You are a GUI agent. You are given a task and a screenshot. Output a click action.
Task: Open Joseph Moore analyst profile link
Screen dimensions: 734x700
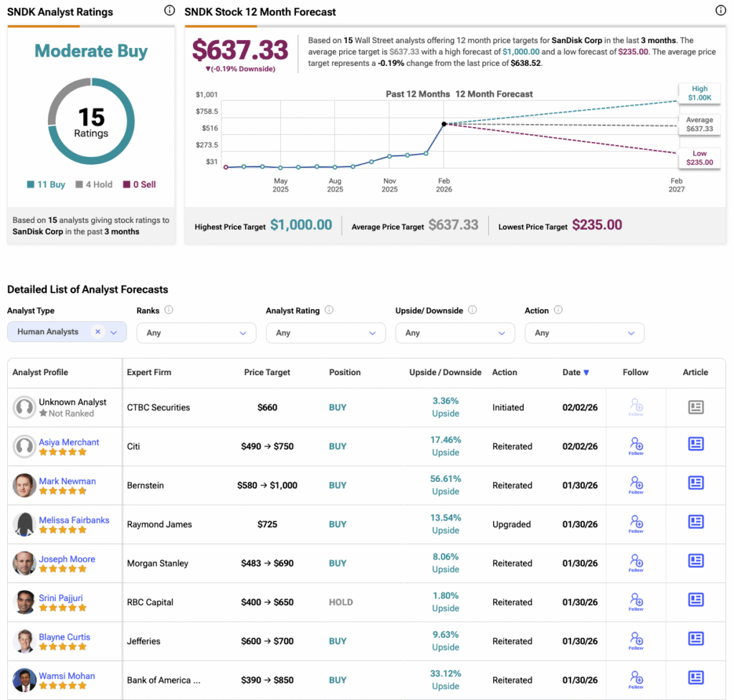(67, 559)
